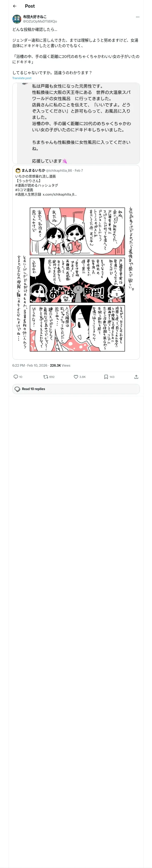Click まんまるいちか's small avatar in quoted post
Viewport: 152px width, 868px height.
18,171
